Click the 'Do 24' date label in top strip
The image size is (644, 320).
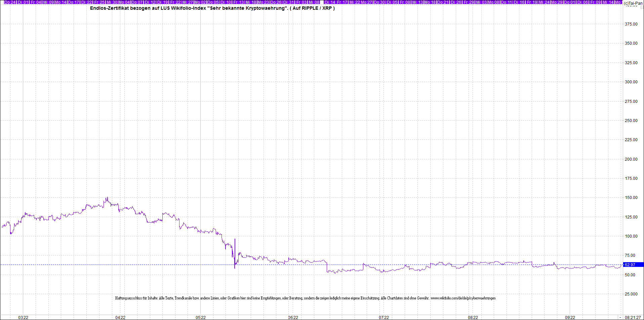[10, 2]
